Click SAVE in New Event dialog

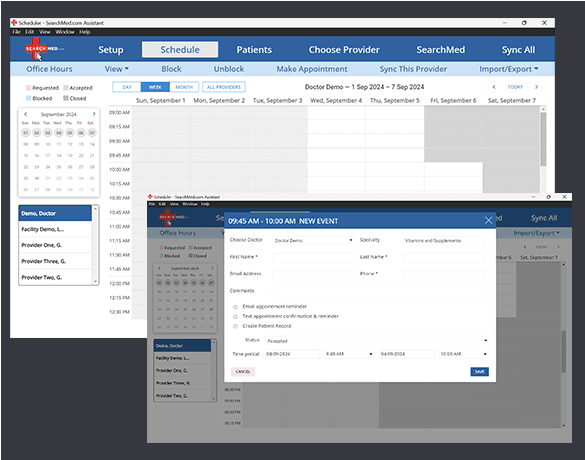tap(479, 372)
